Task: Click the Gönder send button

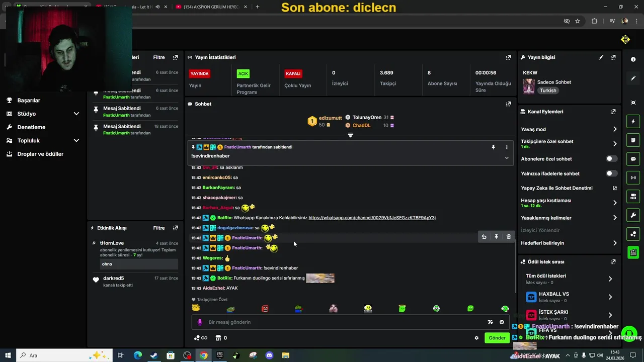Action: pyautogui.click(x=497, y=338)
